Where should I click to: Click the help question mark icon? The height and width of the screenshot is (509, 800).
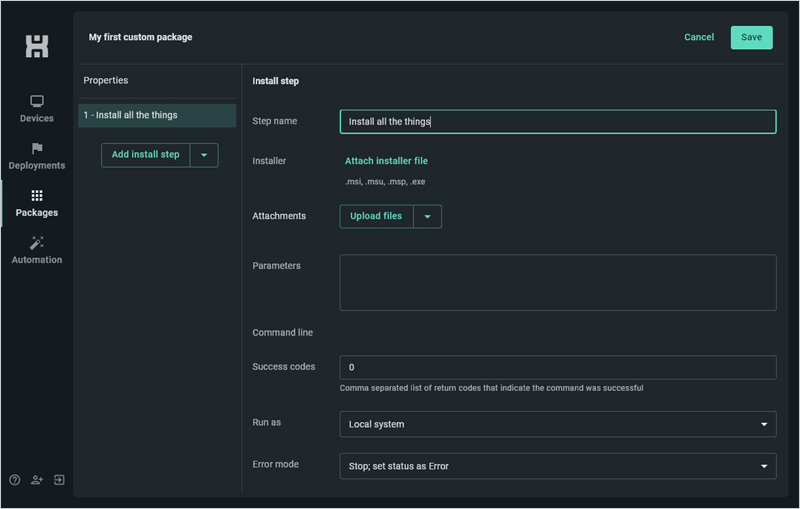tap(15, 480)
